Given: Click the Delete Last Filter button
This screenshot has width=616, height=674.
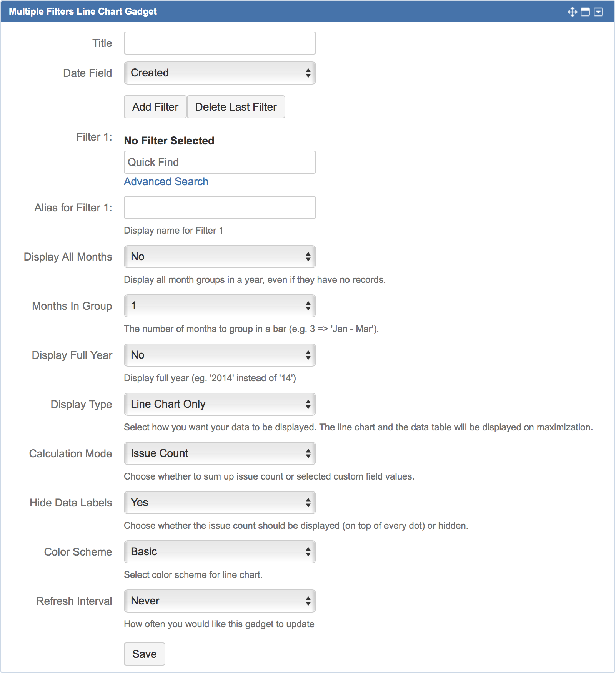Looking at the screenshot, I should tap(236, 107).
